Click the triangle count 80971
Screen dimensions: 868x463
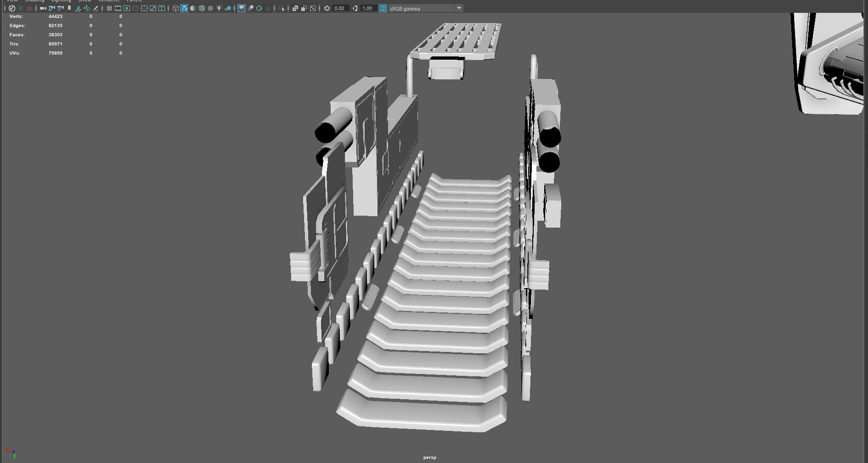point(56,44)
